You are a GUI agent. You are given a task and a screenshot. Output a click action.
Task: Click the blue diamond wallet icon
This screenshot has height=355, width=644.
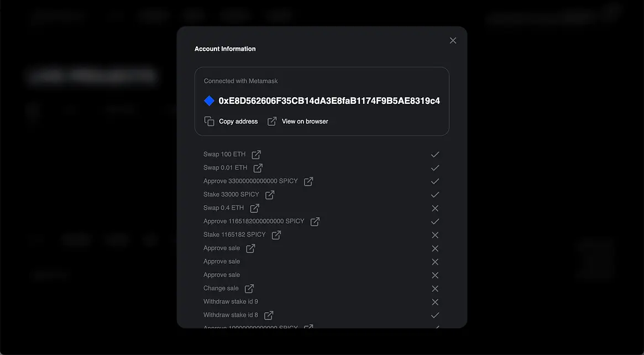pos(209,100)
